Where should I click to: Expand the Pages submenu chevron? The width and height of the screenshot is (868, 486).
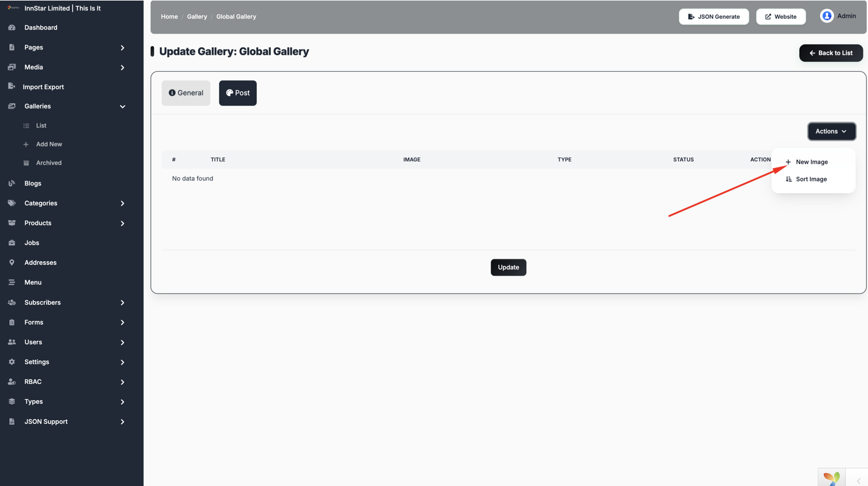123,48
